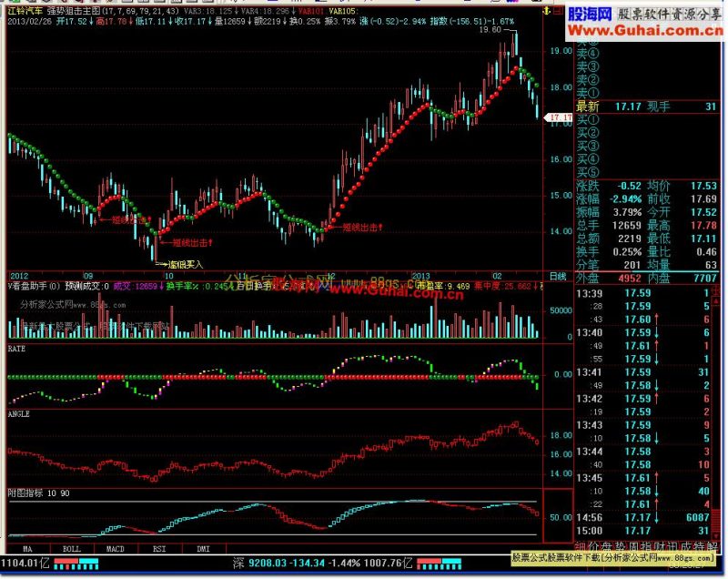This screenshot has height=579, width=728.
Task: Switch to the MA indicator tab
Action: coord(27,549)
